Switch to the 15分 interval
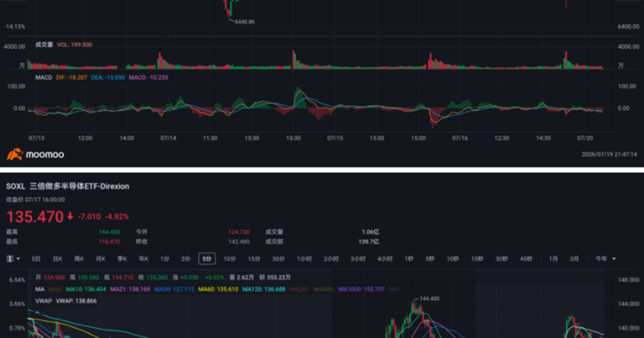The image size is (644, 338). tap(254, 258)
